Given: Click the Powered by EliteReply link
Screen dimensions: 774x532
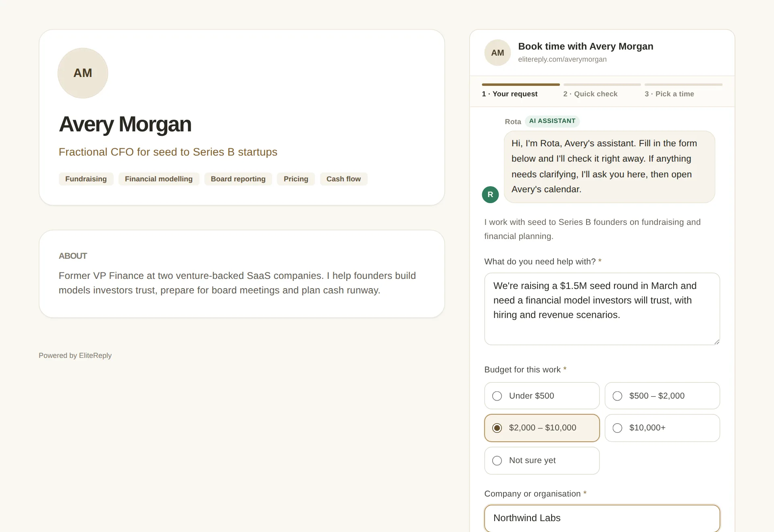Looking at the screenshot, I should click(x=75, y=355).
